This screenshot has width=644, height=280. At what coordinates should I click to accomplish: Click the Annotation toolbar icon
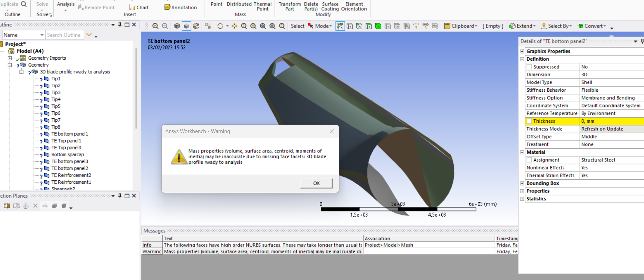[181, 7]
